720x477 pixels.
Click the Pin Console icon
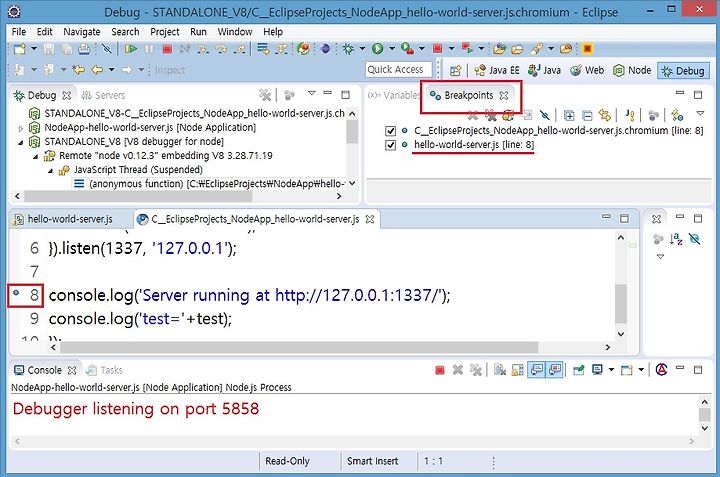(x=579, y=370)
